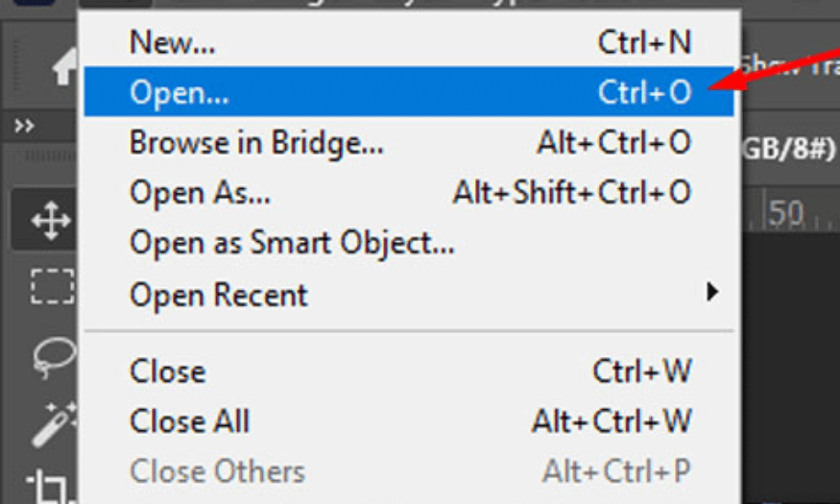Screen dimensions: 840x504
Task: Select the Move tool
Action: pyautogui.click(x=51, y=220)
